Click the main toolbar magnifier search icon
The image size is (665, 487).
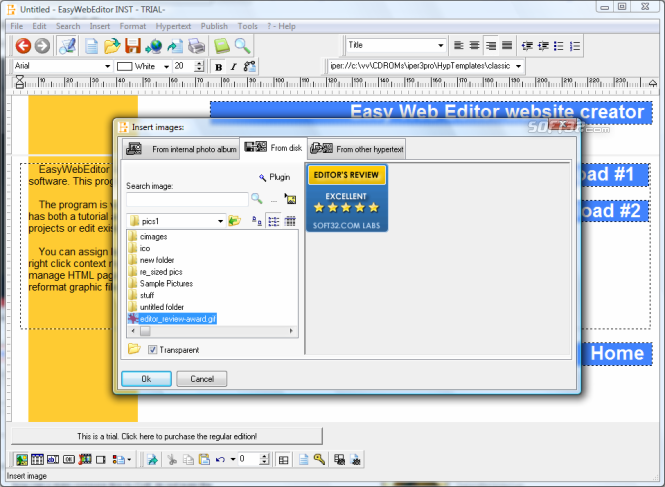[243, 46]
